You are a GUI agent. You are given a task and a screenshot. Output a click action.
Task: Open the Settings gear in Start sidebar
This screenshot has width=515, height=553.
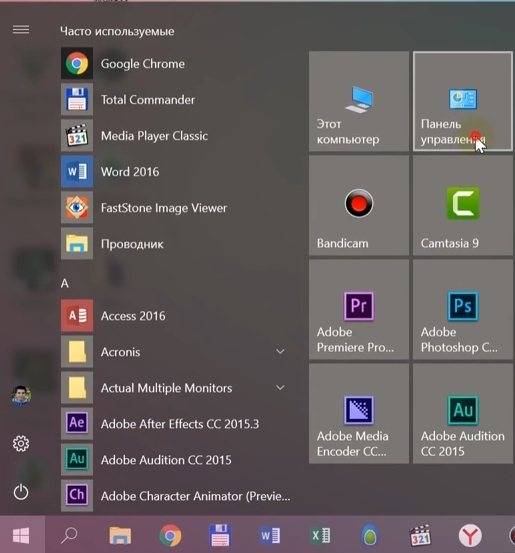21,444
